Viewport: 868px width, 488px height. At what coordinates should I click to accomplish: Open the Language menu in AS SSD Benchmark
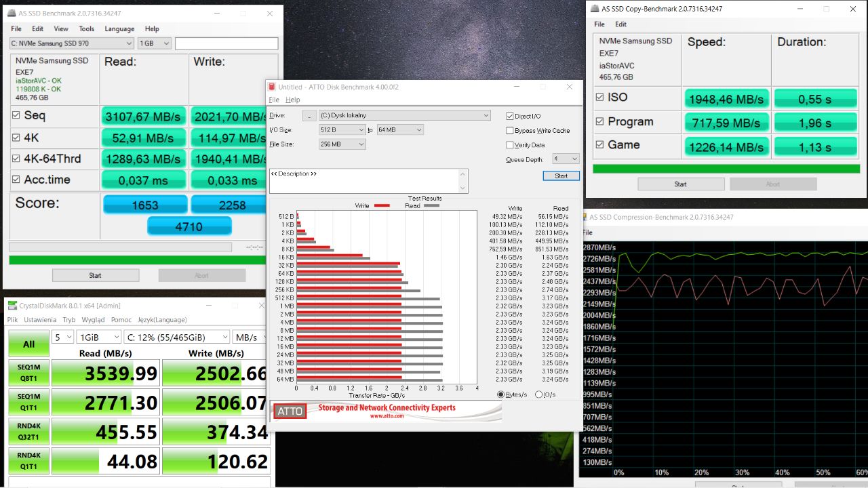coord(119,29)
